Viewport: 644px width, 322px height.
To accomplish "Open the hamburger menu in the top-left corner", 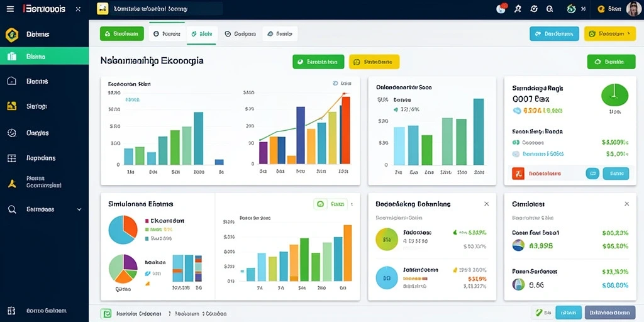I will (x=10, y=9).
